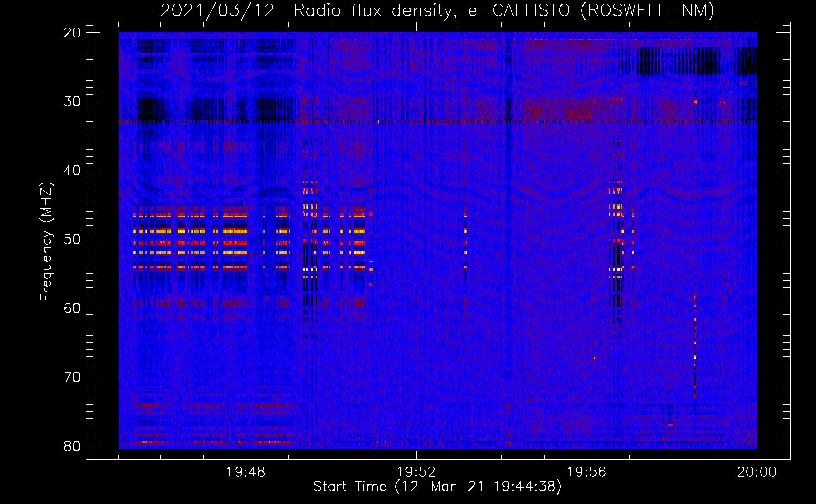The height and width of the screenshot is (504, 816).
Task: Click the 20:00 time tick label
Action: [x=757, y=472]
